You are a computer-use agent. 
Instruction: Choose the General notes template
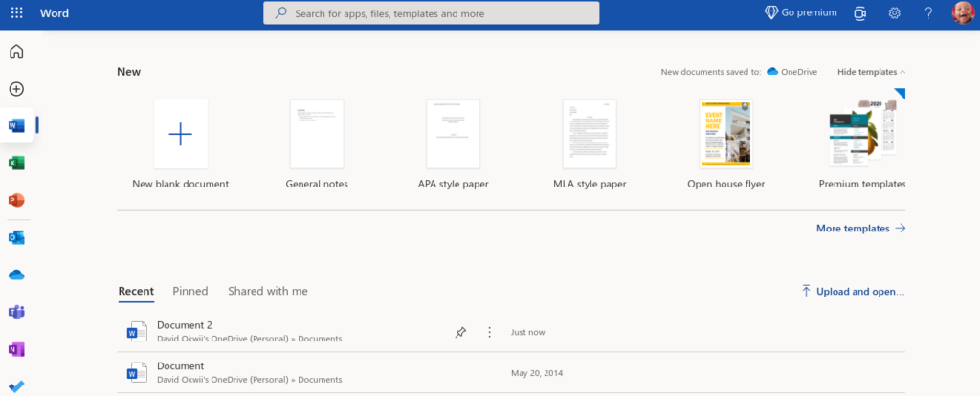pyautogui.click(x=317, y=134)
